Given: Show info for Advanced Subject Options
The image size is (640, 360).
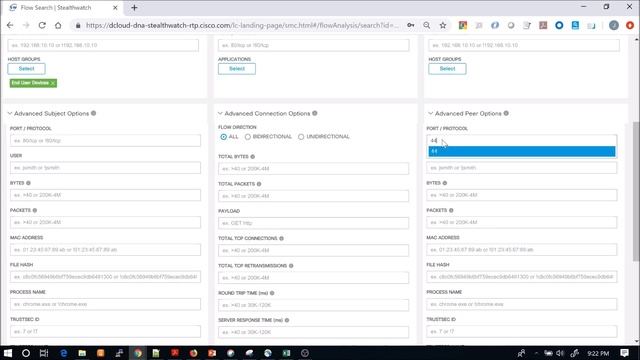Looking at the screenshot, I should coord(93,113).
